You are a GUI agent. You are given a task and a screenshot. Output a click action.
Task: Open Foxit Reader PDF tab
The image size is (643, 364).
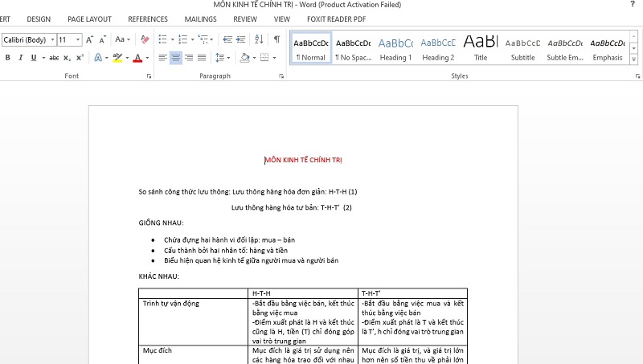tap(336, 19)
